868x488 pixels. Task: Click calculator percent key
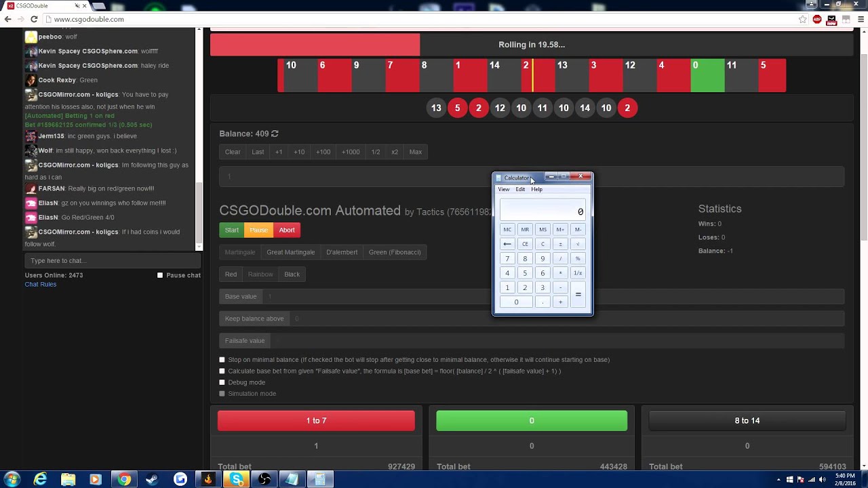[x=578, y=258]
